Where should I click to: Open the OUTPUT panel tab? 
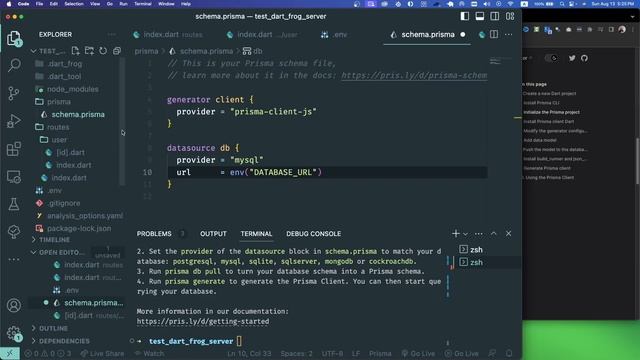[213, 234]
